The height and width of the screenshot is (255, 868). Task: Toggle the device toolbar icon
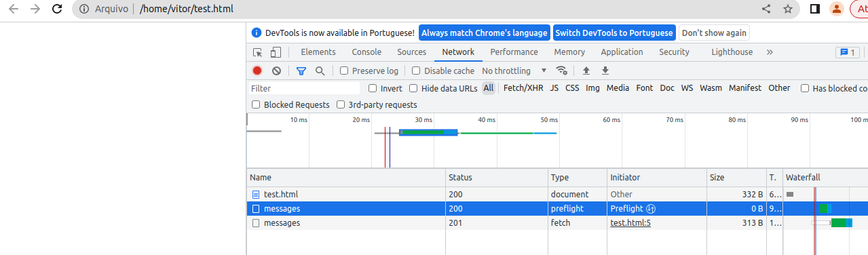coord(276,52)
